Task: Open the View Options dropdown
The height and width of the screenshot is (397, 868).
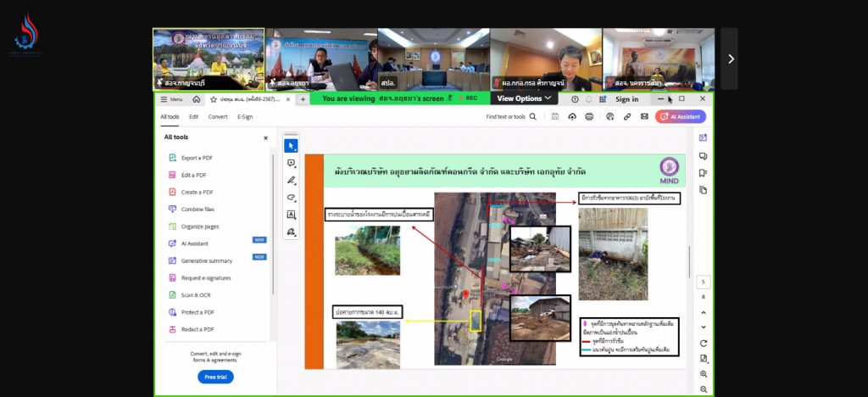Action: pyautogui.click(x=525, y=98)
